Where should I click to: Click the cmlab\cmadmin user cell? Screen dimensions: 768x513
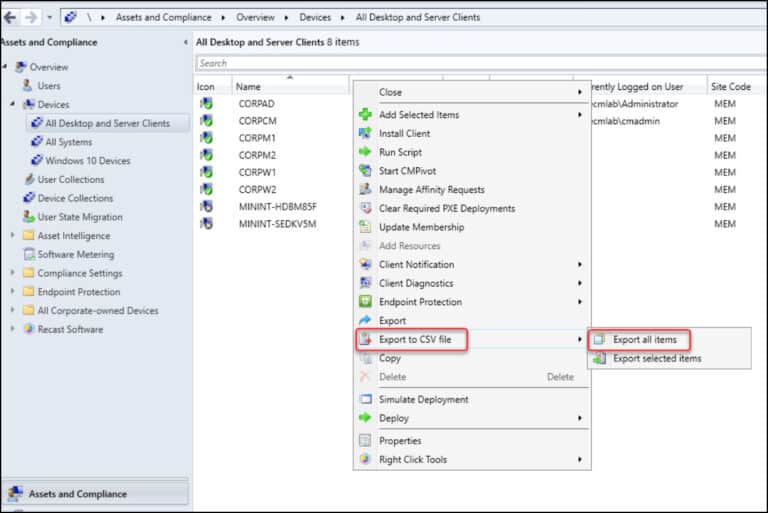tap(625, 121)
